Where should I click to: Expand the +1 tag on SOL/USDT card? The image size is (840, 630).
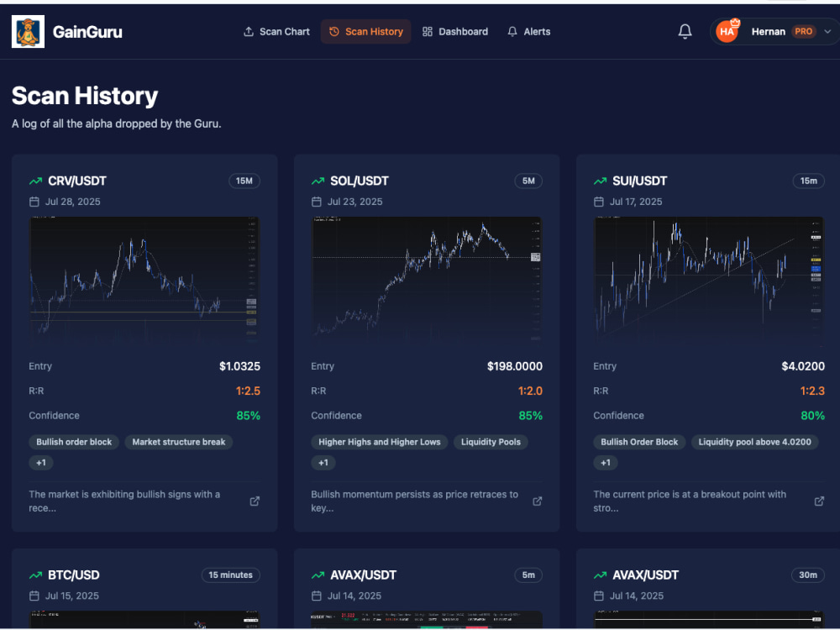(x=323, y=462)
